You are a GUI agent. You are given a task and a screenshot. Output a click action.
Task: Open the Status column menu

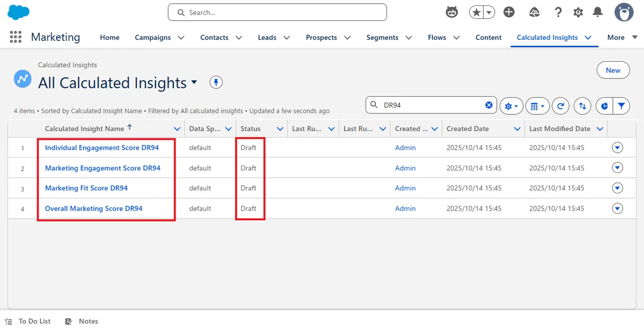(x=280, y=129)
